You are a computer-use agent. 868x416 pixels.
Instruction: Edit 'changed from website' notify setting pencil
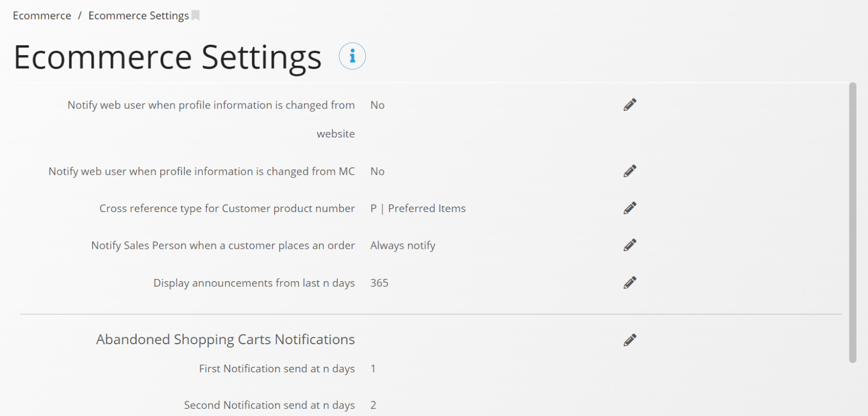(630, 105)
